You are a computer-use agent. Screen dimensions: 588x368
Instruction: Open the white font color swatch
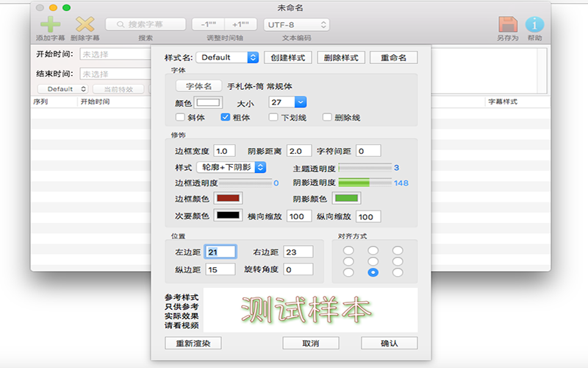tap(209, 102)
